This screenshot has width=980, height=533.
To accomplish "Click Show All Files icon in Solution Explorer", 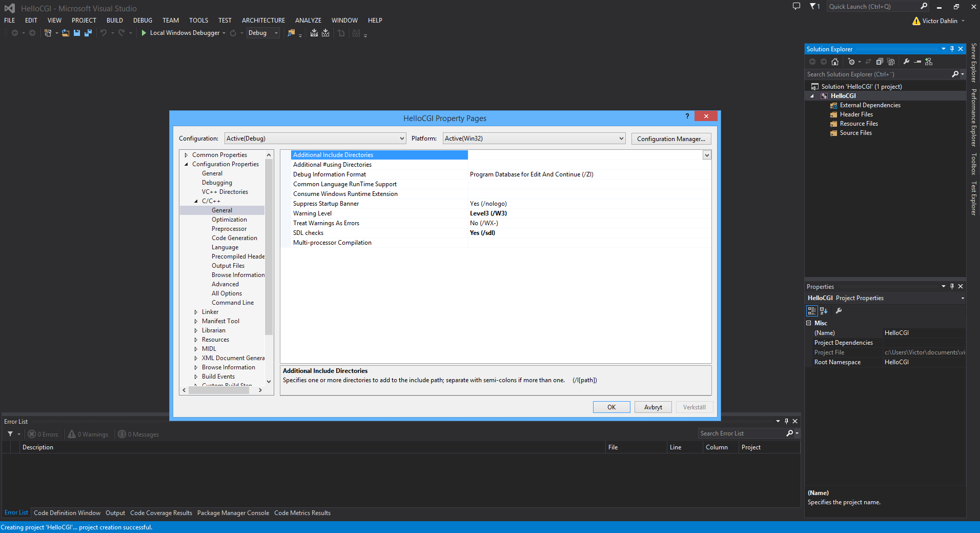I will click(891, 62).
